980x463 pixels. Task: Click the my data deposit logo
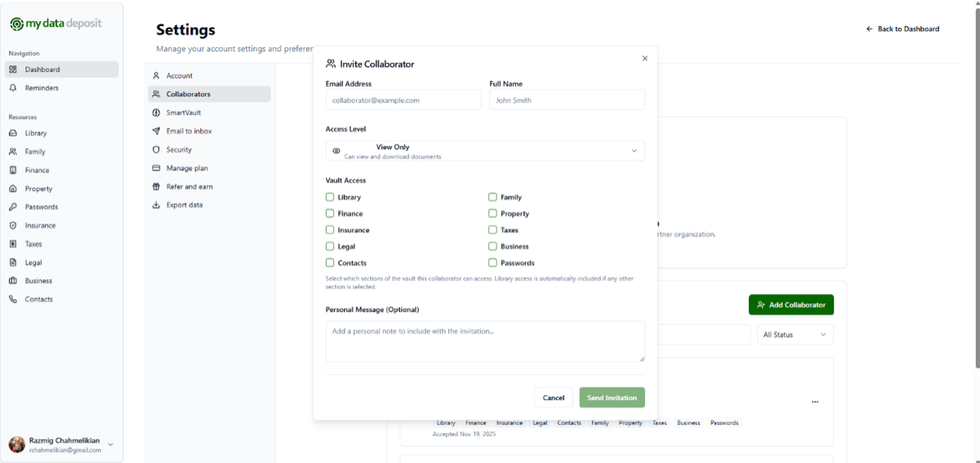pos(56,24)
